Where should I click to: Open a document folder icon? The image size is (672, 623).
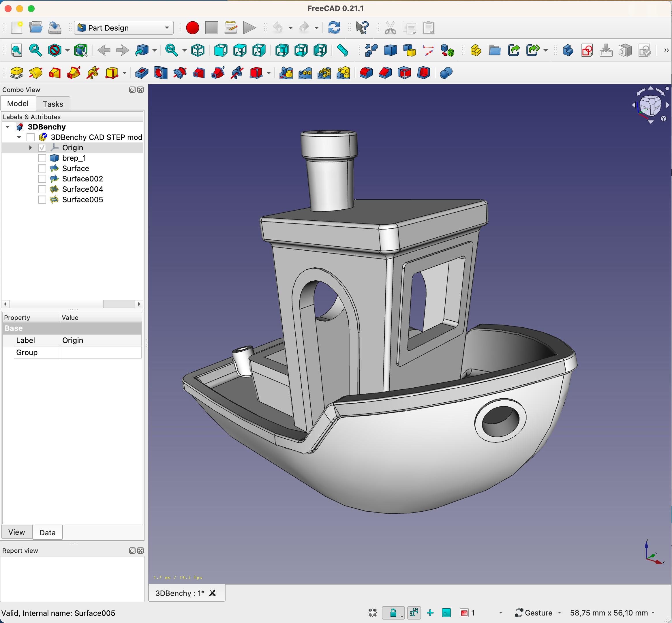pos(35,28)
